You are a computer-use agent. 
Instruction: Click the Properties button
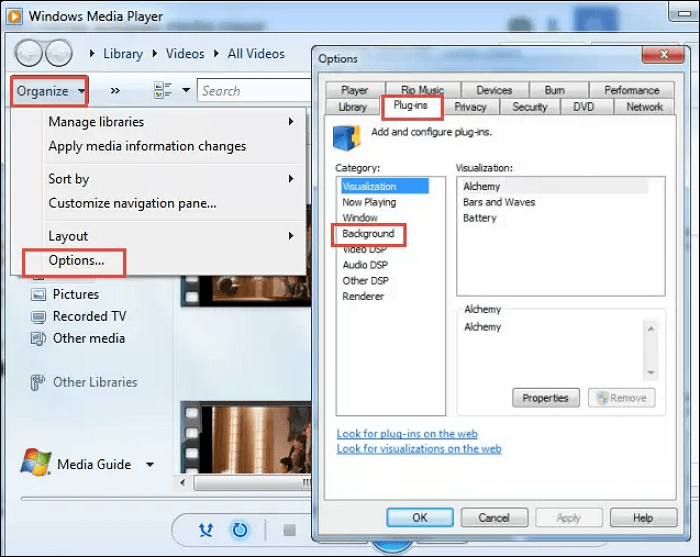[x=546, y=398]
